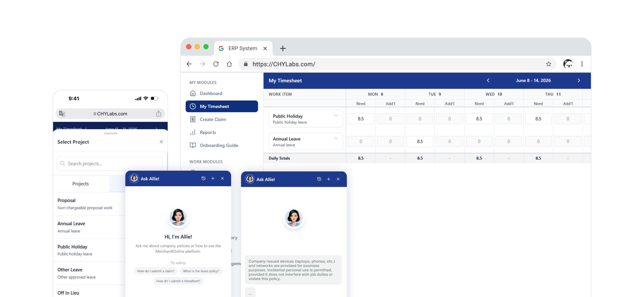Screen dimensions: 644x297
Task: Click Public Holiday Thursday additional hours field
Action: (x=568, y=119)
